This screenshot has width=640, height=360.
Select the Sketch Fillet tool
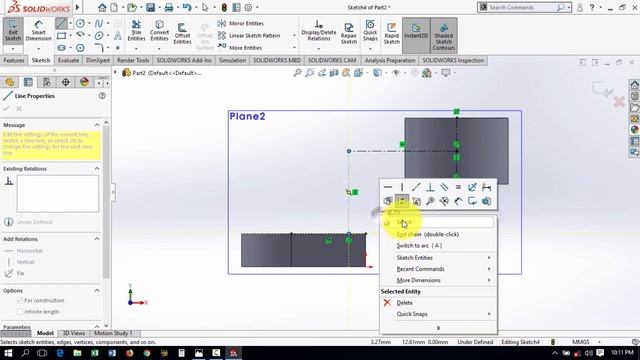click(x=99, y=48)
